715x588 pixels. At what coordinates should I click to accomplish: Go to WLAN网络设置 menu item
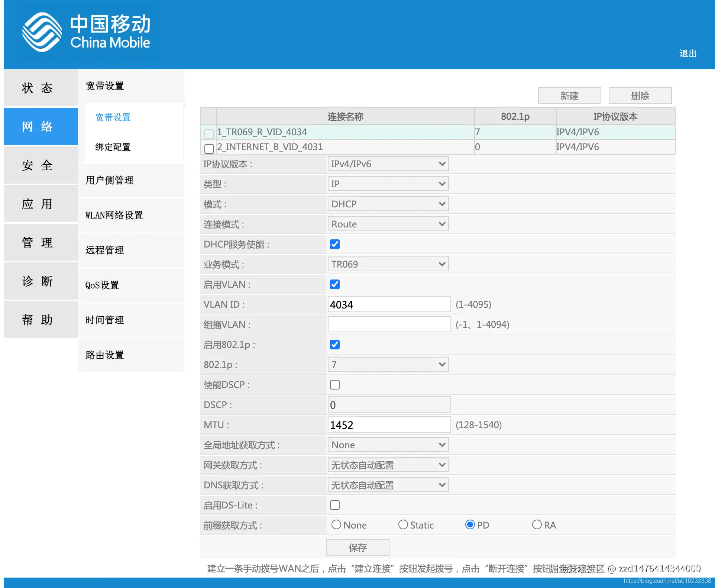coord(114,215)
